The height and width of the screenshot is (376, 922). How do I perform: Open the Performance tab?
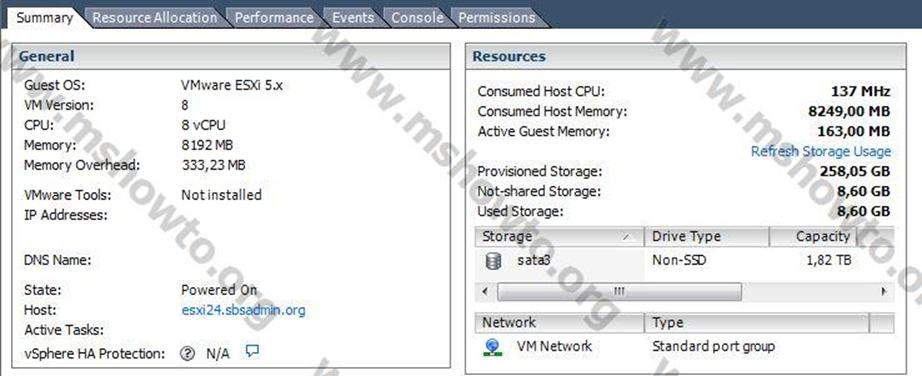click(274, 18)
